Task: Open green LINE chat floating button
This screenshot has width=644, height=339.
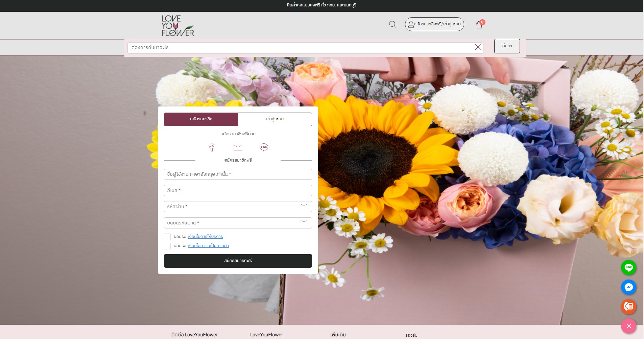Action: (x=628, y=267)
